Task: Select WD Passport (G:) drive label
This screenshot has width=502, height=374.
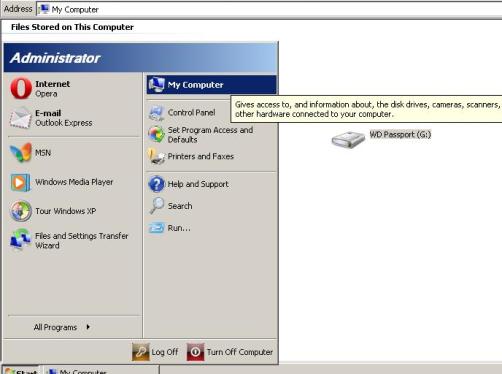Action: 400,134
